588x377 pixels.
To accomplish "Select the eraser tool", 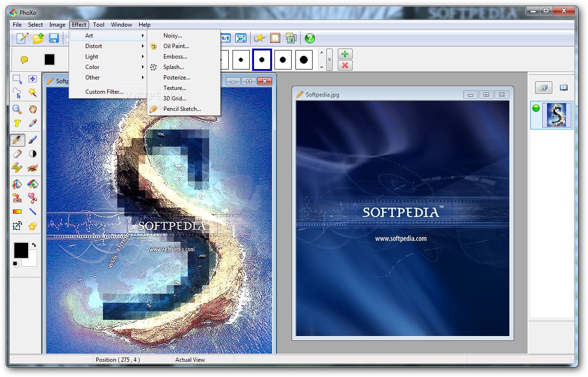I will (x=17, y=154).
